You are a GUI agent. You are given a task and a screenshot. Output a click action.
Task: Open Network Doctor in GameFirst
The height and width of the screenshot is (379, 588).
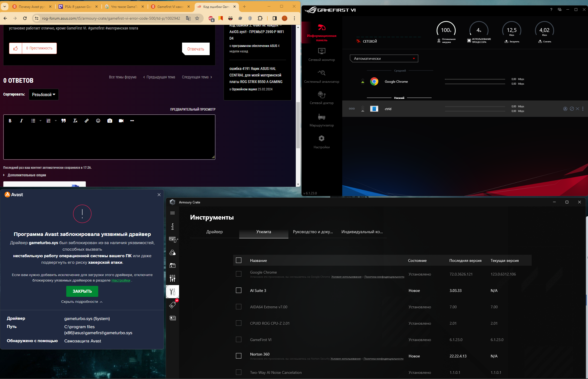point(321,95)
